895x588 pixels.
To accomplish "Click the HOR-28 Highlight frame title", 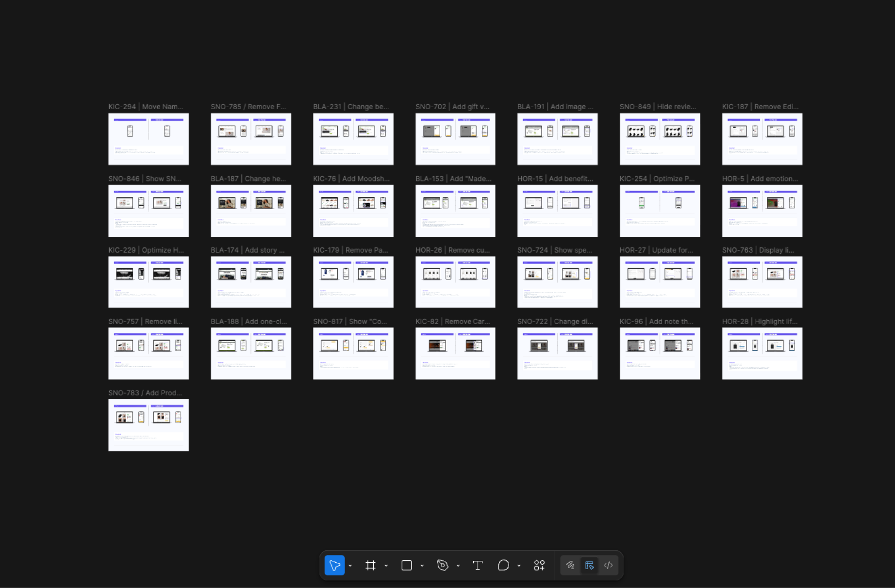I will click(x=760, y=322).
